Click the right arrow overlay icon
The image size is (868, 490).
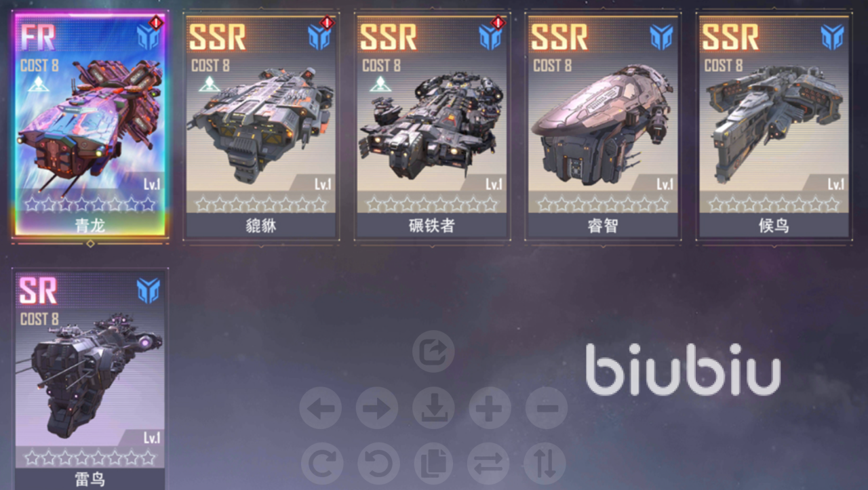pyautogui.click(x=377, y=408)
